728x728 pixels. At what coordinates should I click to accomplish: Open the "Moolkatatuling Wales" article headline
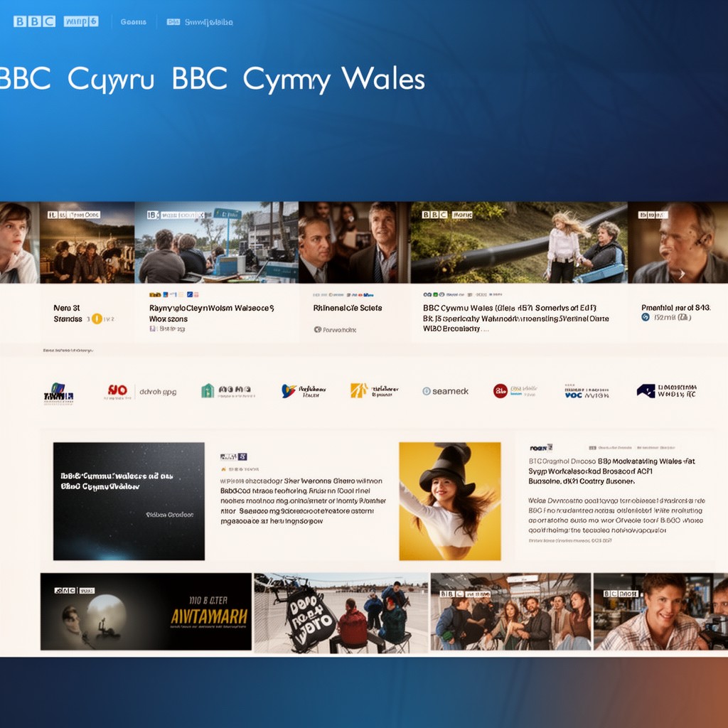click(612, 471)
